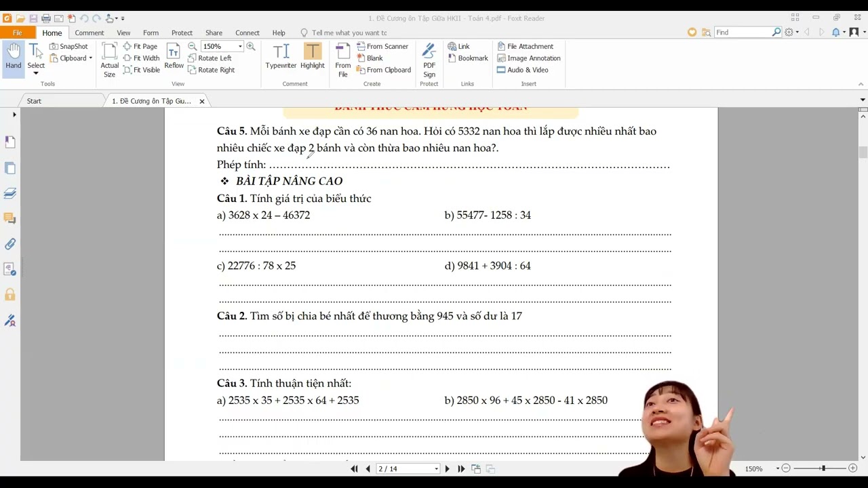The height and width of the screenshot is (488, 868).
Task: Open the 2 / 14 page number dropdown
Action: pyautogui.click(x=436, y=468)
